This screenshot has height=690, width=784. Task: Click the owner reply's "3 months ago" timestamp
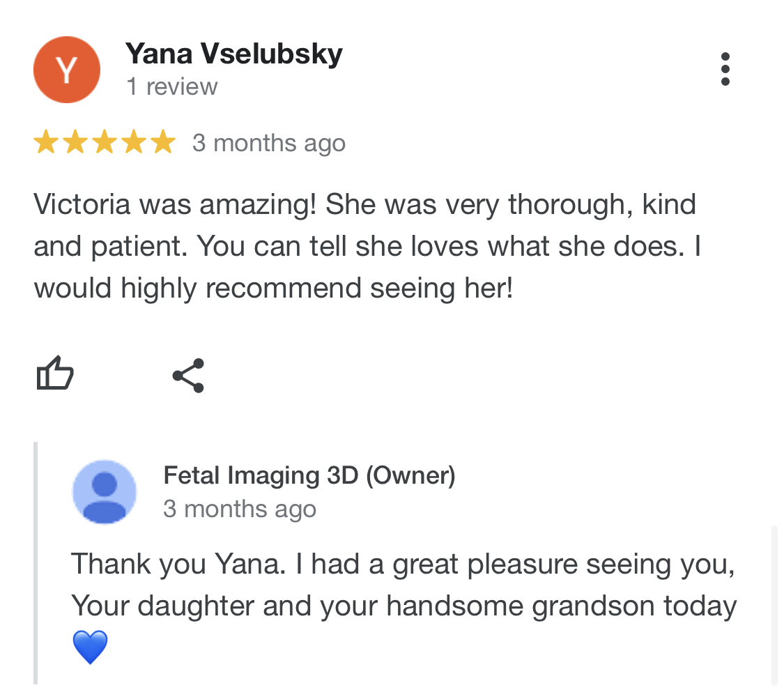pyautogui.click(x=239, y=509)
